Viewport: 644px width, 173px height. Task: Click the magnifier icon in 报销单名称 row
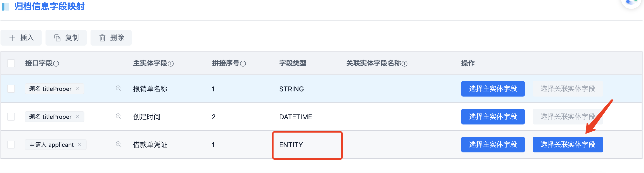click(x=118, y=88)
